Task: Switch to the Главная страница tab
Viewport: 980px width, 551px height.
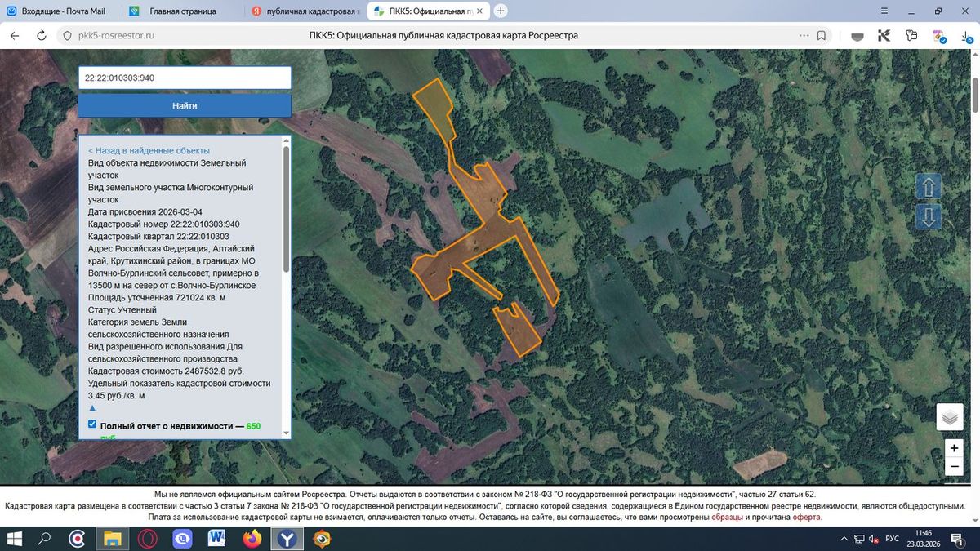Action: pos(184,11)
